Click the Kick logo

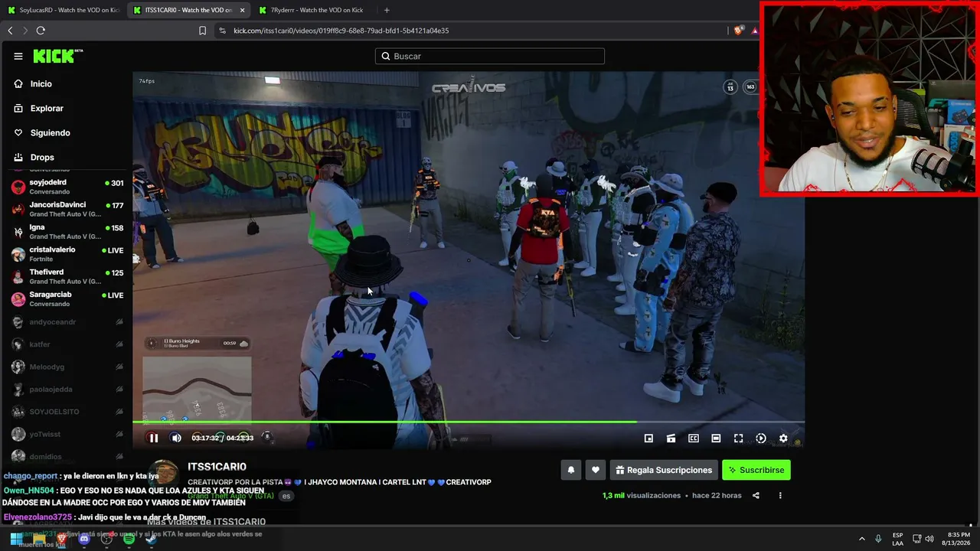pos(57,56)
